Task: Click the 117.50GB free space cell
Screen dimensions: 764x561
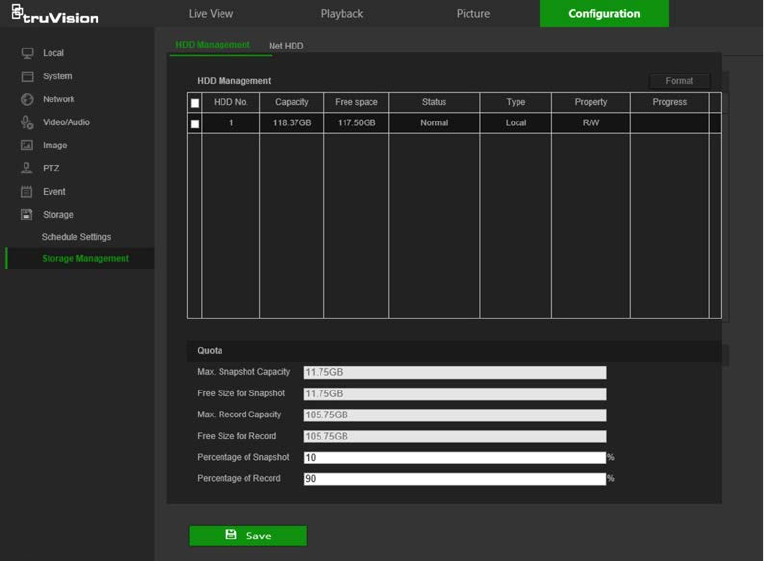Action: (356, 123)
